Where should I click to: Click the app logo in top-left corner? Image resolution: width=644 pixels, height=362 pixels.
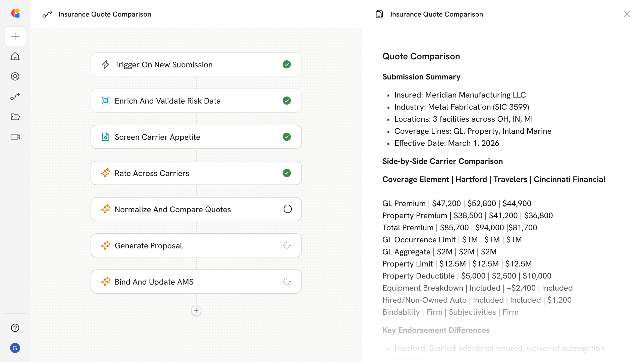click(15, 13)
